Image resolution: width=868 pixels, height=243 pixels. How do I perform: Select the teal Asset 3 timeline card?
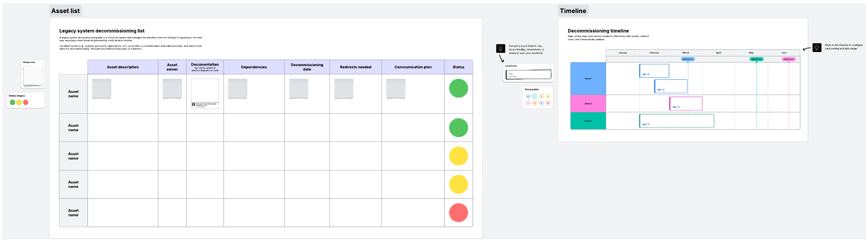(676, 121)
